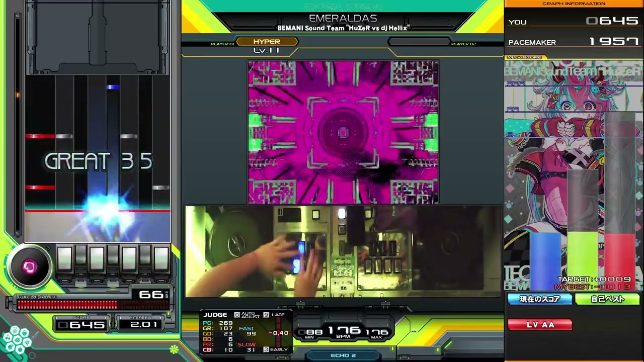Image resolution: width=644 pixels, height=362 pixels.
Task: Click the controller hand camera feed
Action: click(343, 251)
